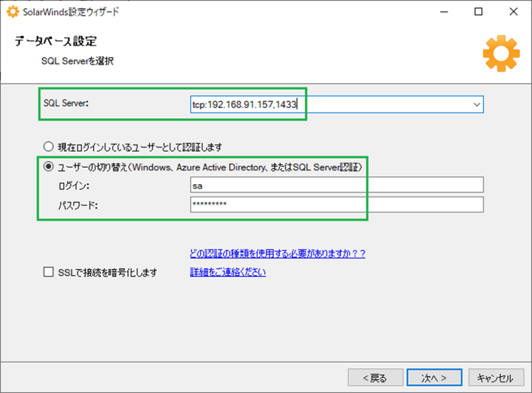Select authenticate as currently logged-in user
The width and height of the screenshot is (532, 393).
pos(48,147)
